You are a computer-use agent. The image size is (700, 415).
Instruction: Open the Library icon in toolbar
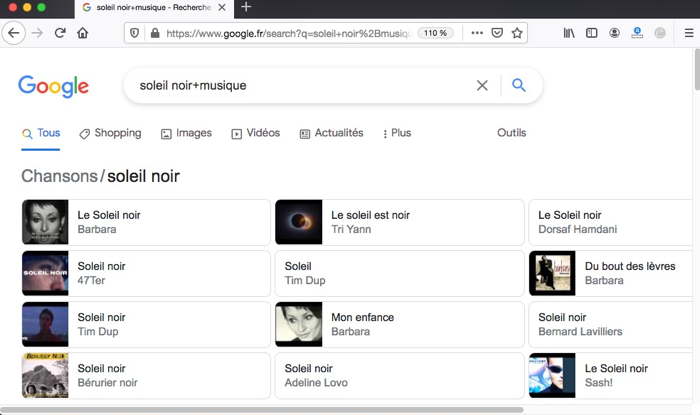569,33
